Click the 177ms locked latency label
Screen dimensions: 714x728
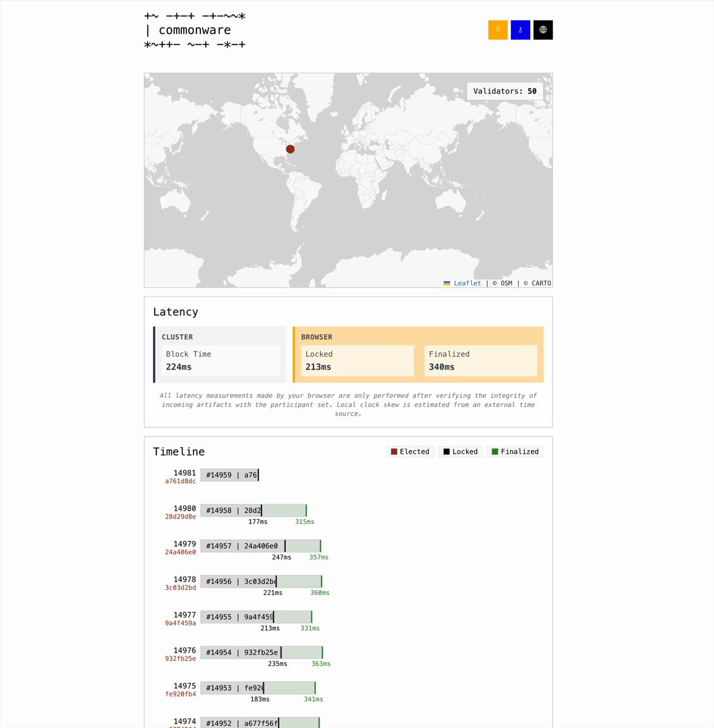click(258, 522)
